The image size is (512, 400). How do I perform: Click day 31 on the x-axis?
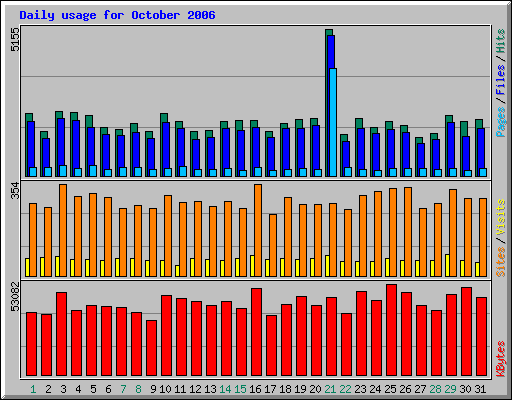coord(480,389)
